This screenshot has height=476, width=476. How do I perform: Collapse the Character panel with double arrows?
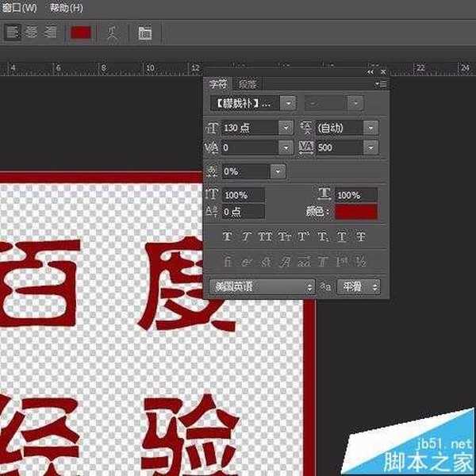coord(370,71)
